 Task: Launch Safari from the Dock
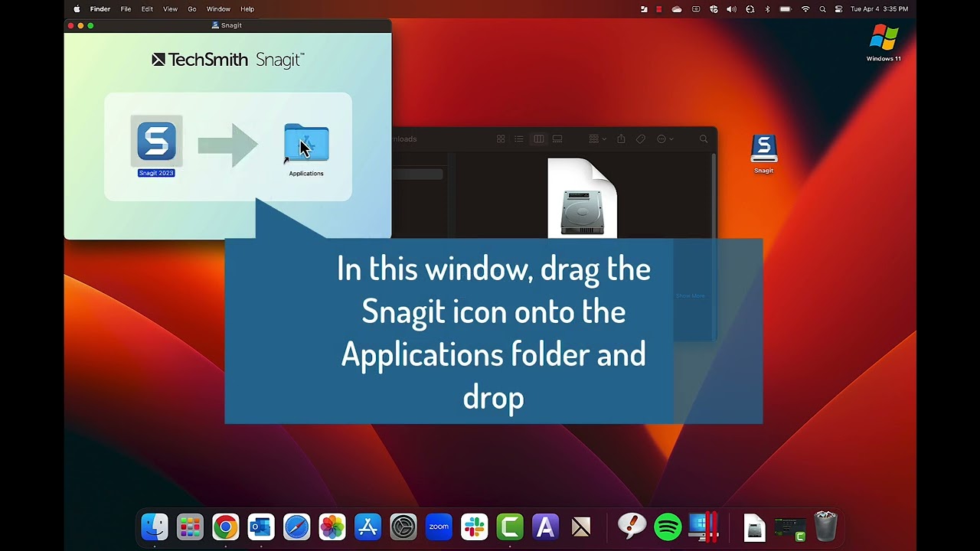click(x=296, y=527)
